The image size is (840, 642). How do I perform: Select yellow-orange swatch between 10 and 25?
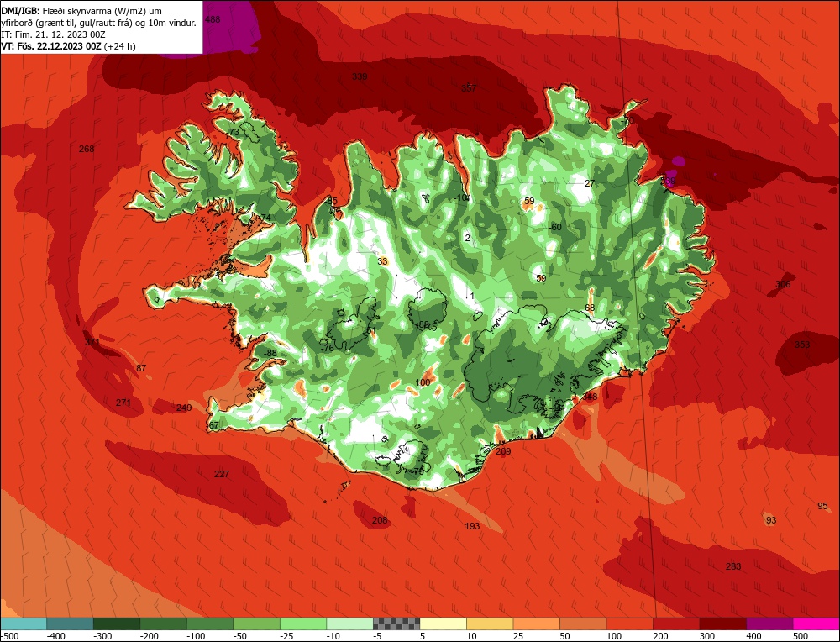tap(490, 624)
